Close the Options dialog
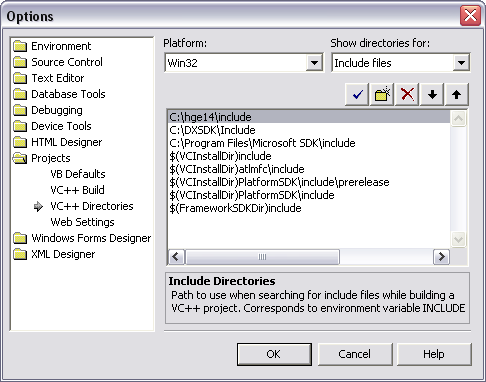The height and width of the screenshot is (382, 486). pos(470,16)
